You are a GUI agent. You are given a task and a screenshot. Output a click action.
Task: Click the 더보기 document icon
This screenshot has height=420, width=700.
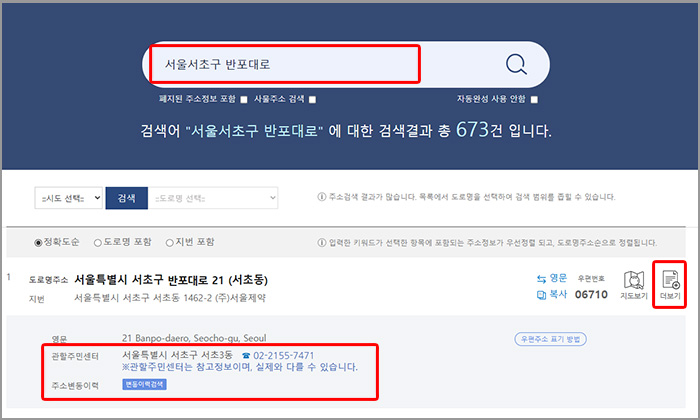tap(671, 280)
